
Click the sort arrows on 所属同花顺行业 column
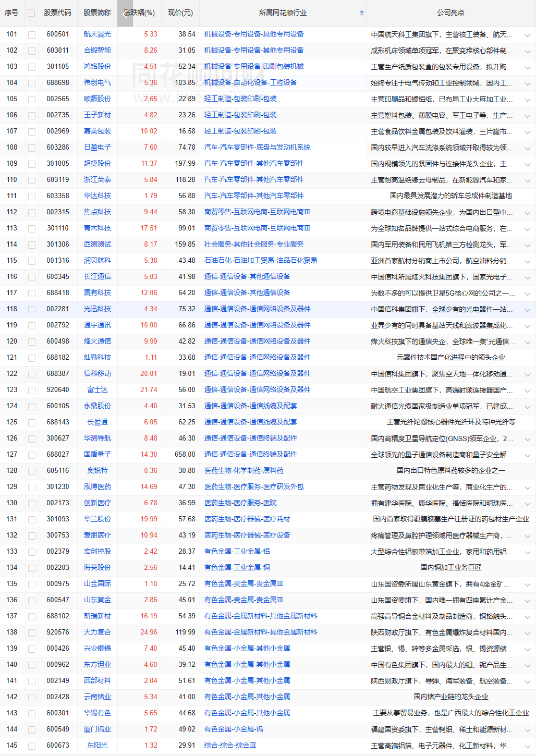point(362,13)
